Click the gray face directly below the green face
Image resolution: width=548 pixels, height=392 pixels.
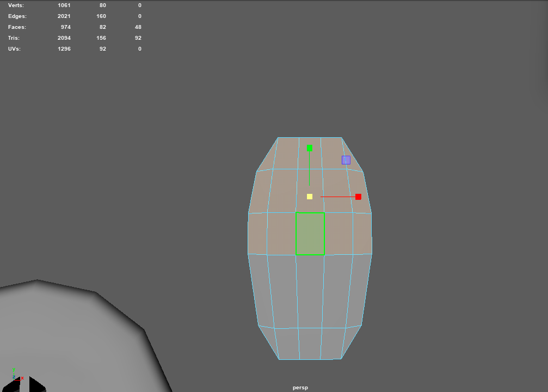click(x=310, y=290)
